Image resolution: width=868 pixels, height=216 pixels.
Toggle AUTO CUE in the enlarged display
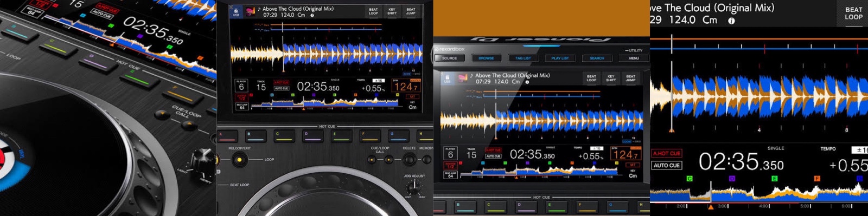[667, 165]
